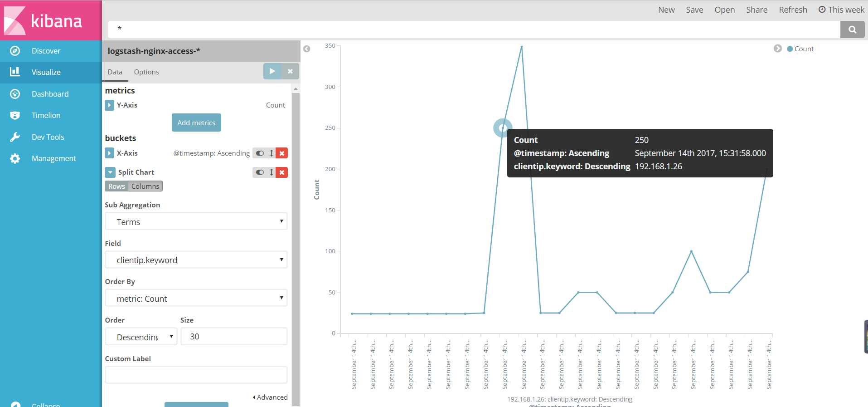Disable the X-Axis aggregation toggle
The height and width of the screenshot is (407, 868).
point(260,153)
